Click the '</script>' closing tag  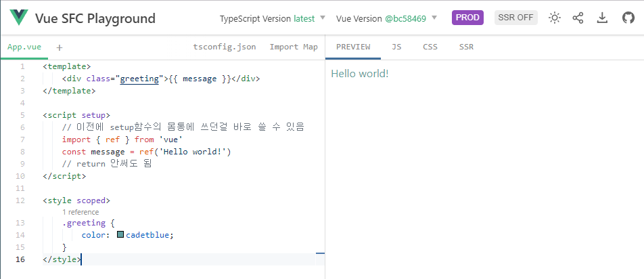64,176
